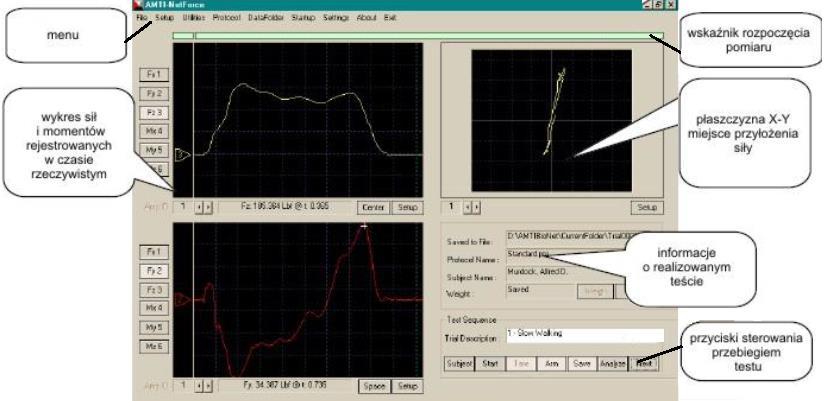
Task: Click X-Y plot stepper value field
Action: (451, 207)
